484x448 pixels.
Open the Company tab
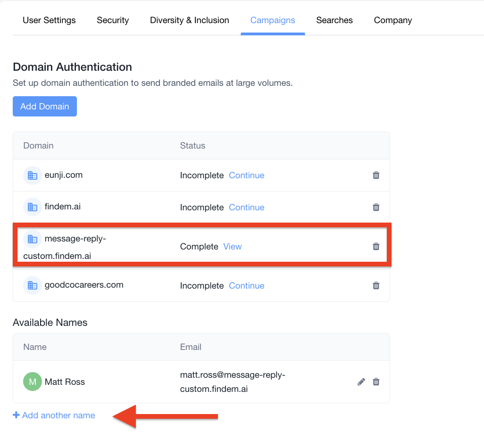393,20
